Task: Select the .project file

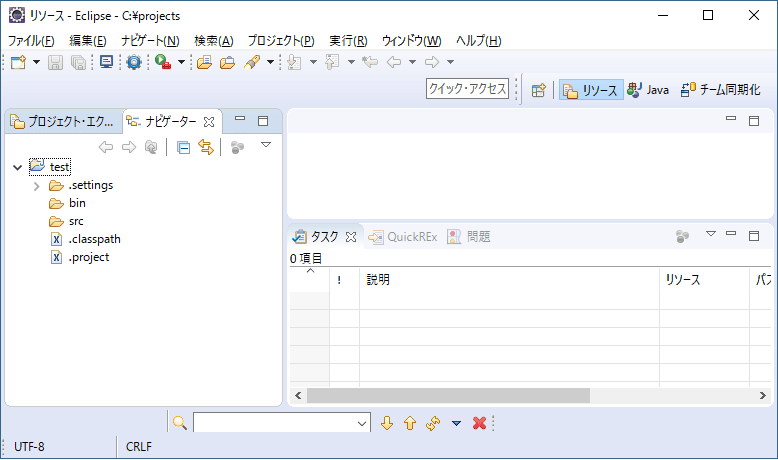Action: pos(88,257)
